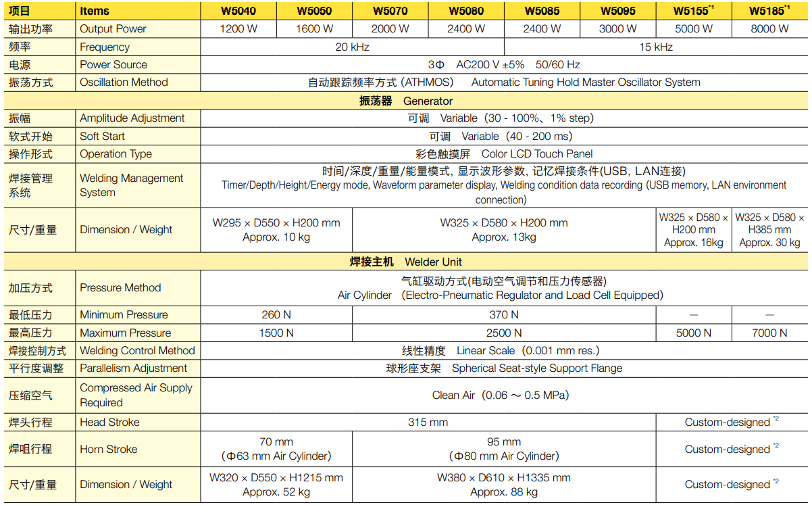Click the W5050 column header
Viewport: 812px width, 505px height.
[314, 11]
